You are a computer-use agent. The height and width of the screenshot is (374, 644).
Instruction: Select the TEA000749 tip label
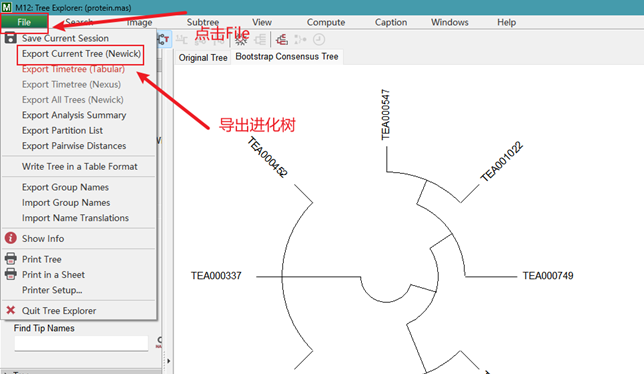(547, 275)
